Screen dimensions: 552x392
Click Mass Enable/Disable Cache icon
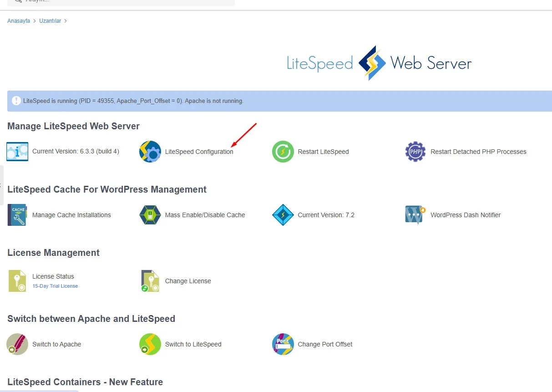(x=150, y=215)
